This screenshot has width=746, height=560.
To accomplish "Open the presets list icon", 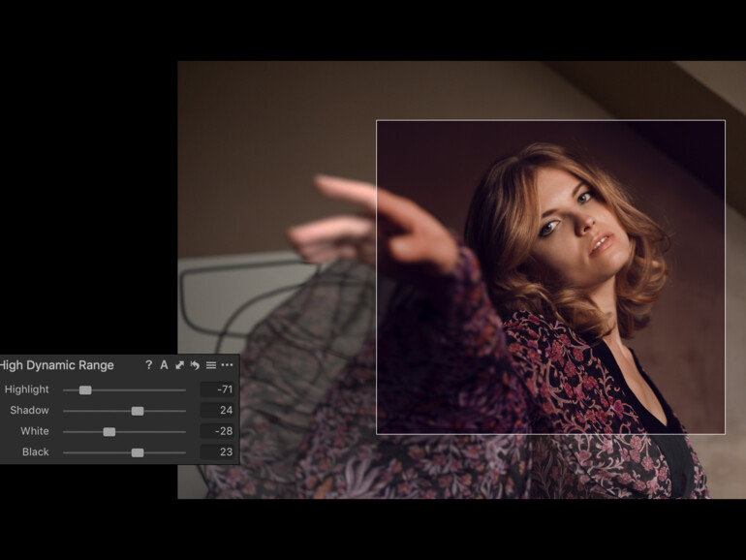I will (x=211, y=365).
